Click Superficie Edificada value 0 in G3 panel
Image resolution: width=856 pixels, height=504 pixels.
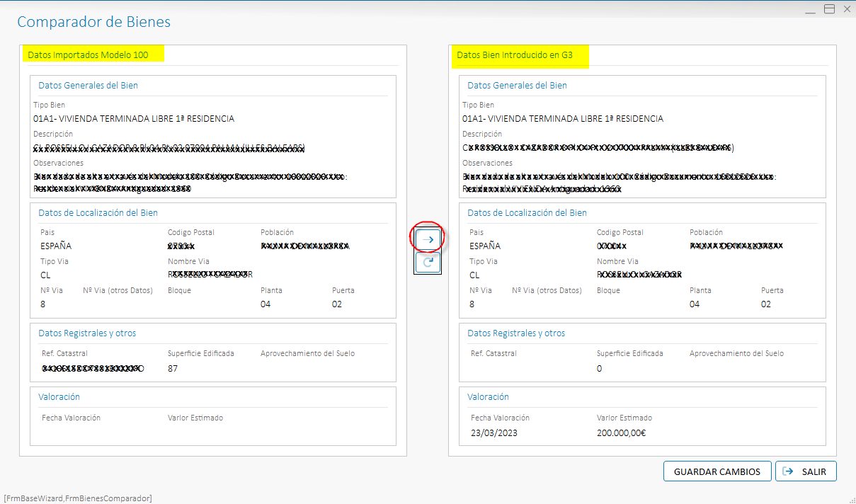[x=600, y=368]
